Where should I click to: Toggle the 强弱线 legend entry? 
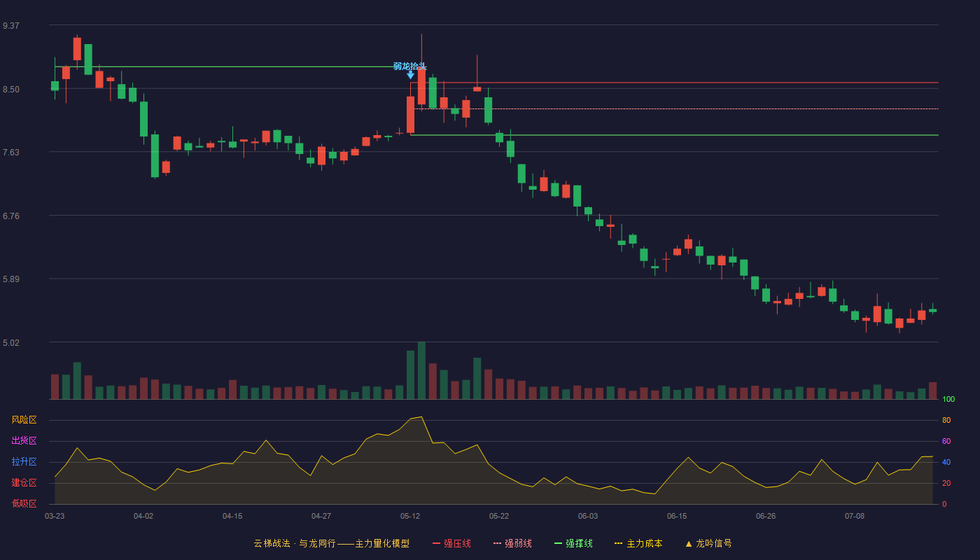pyautogui.click(x=512, y=543)
